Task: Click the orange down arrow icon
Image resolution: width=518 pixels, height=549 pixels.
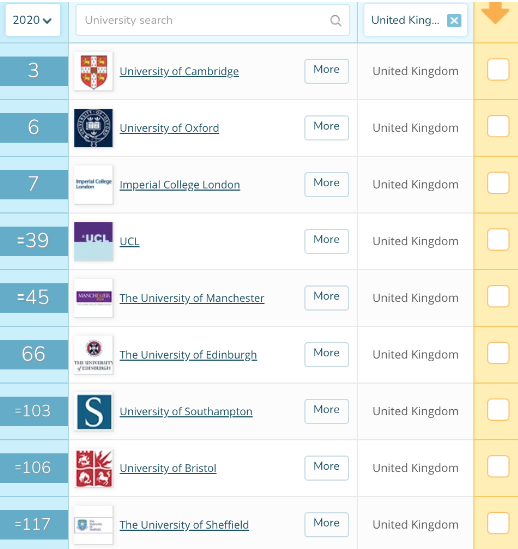Action: click(x=495, y=13)
